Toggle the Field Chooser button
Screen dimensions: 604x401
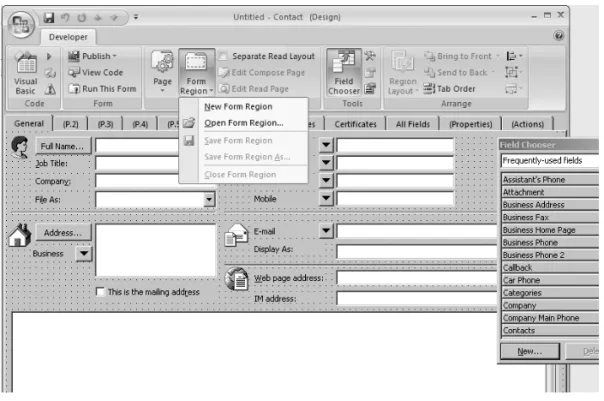344,72
